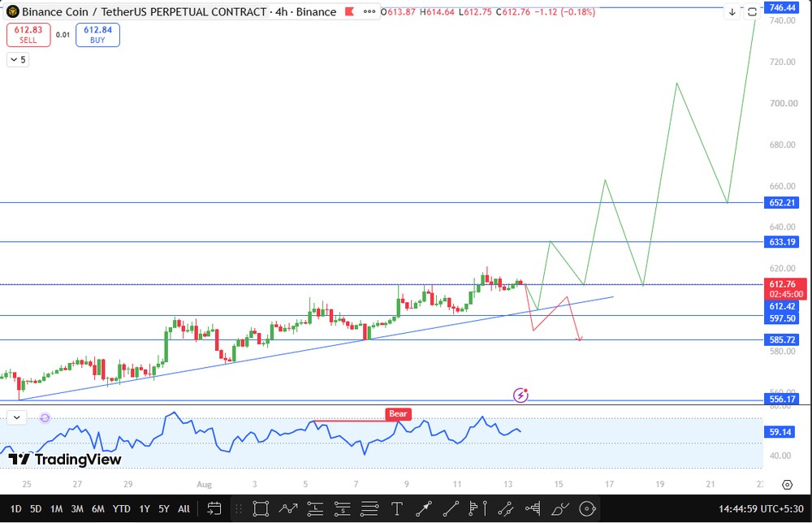The height and width of the screenshot is (523, 812).
Task: Select the brush drawing tool
Action: point(559,509)
